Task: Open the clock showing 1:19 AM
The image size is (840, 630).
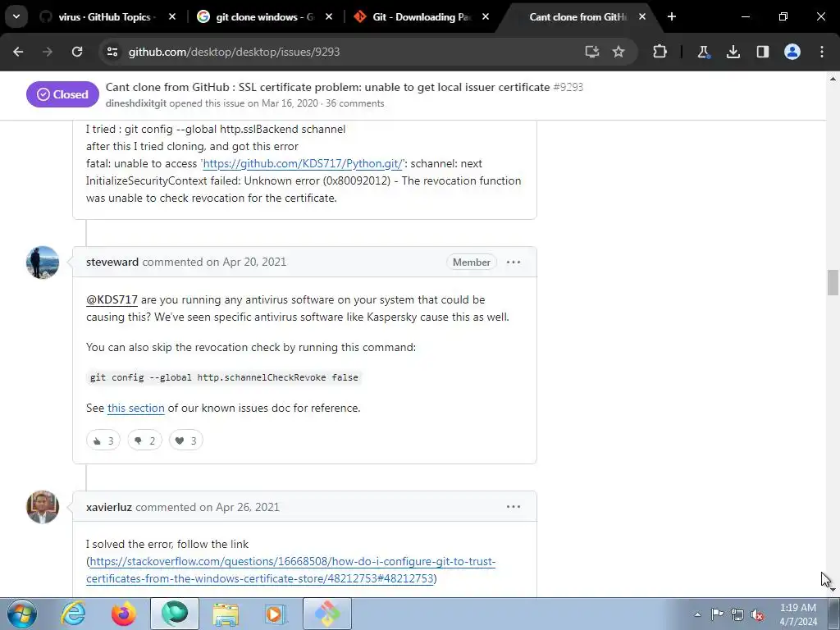Action: coord(798,614)
